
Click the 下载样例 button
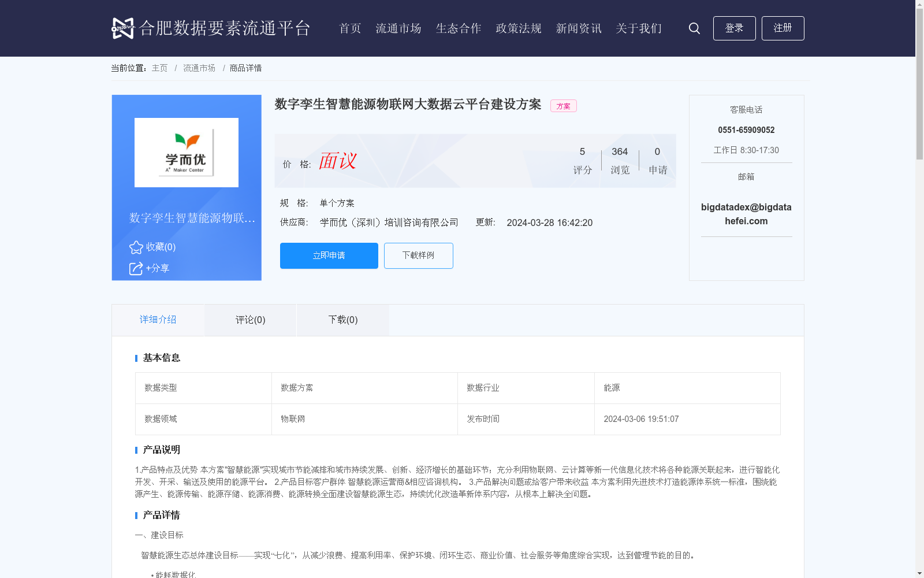(419, 255)
